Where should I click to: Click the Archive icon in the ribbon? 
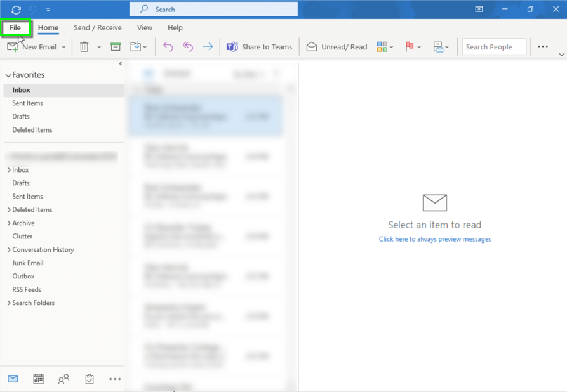116,47
